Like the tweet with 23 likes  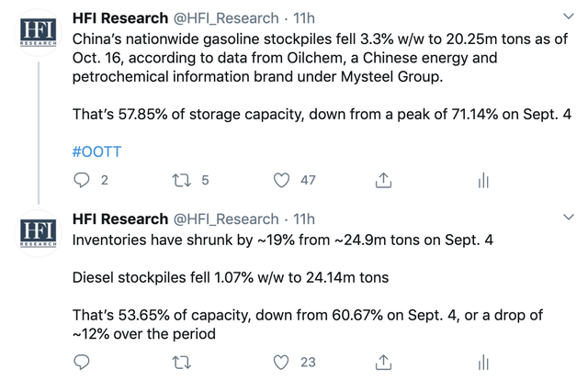click(281, 363)
